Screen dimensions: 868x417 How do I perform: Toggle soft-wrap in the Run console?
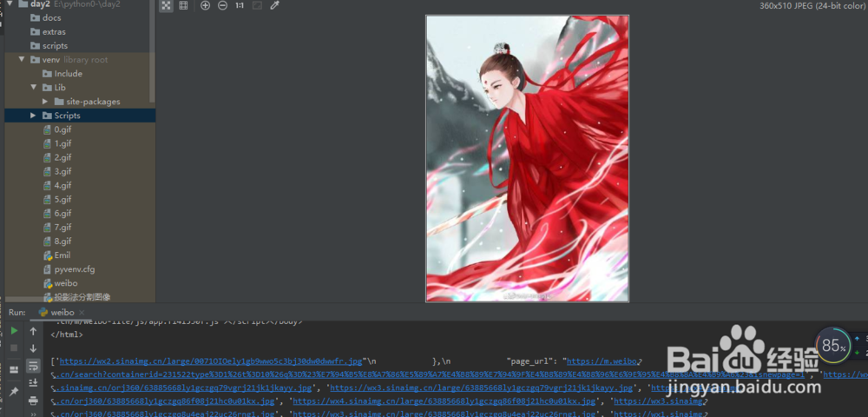pos(33,366)
